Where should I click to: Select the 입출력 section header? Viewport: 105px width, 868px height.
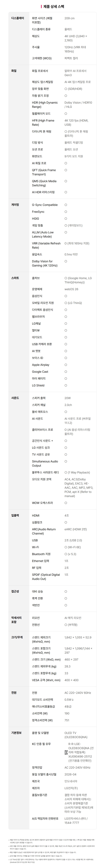15,515
